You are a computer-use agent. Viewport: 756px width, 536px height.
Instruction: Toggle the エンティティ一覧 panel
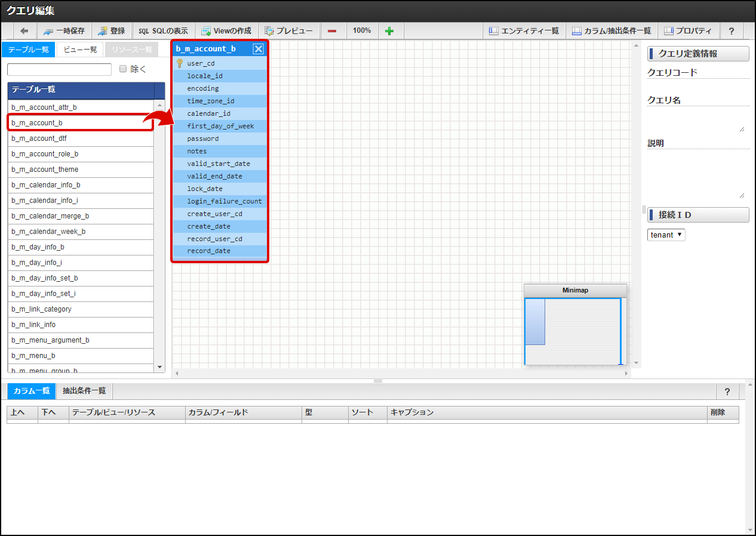tap(524, 31)
